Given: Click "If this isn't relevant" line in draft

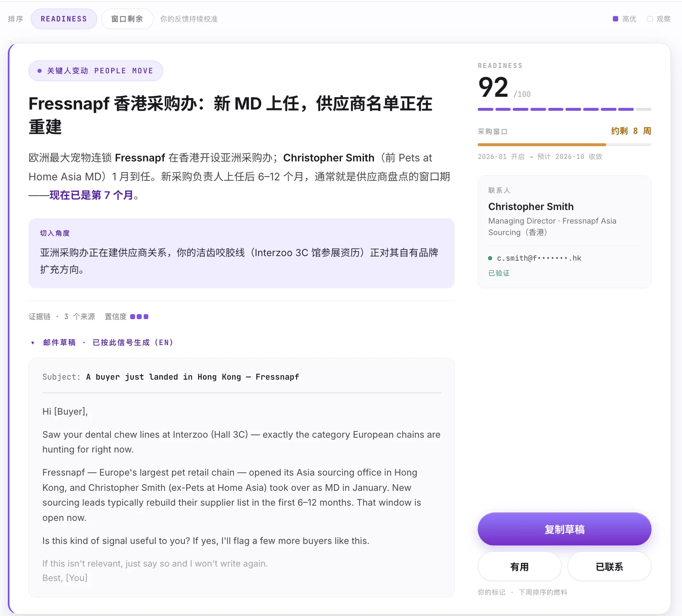Looking at the screenshot, I should coord(155,563).
